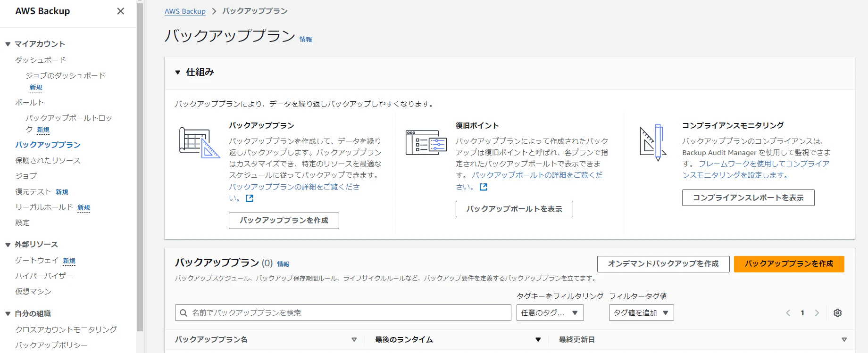Collapse the 自分の組織 section
Image resolution: width=868 pixels, height=353 pixels.
tap(8, 314)
